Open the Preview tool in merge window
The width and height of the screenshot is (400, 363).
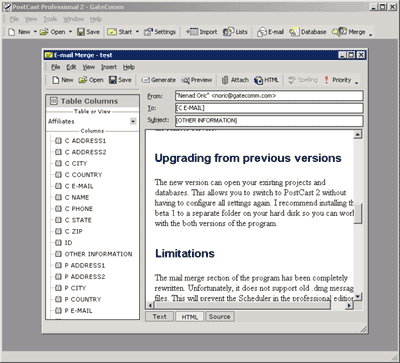(x=197, y=80)
